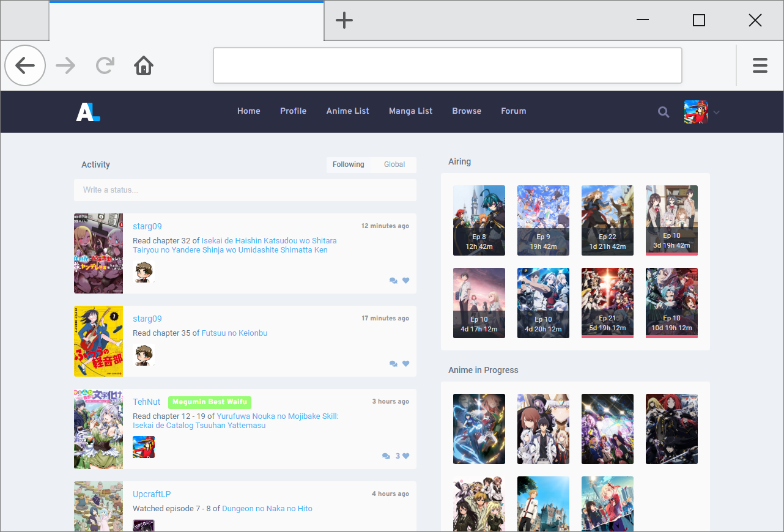Image resolution: width=784 pixels, height=532 pixels.
Task: Click TehNut's Megumin Best Waifu badge
Action: tap(209, 402)
